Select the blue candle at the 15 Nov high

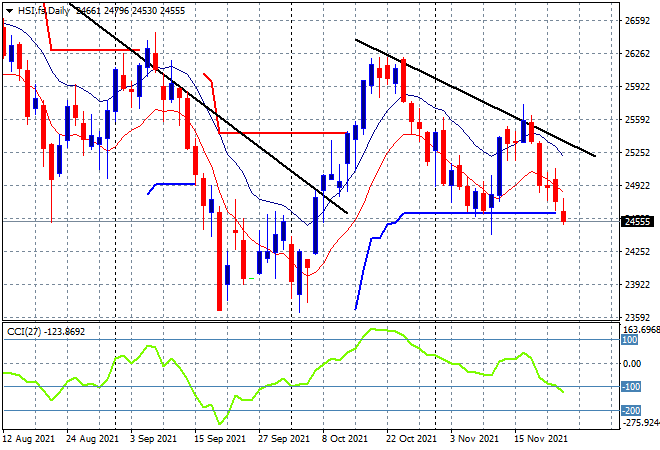coord(524,131)
